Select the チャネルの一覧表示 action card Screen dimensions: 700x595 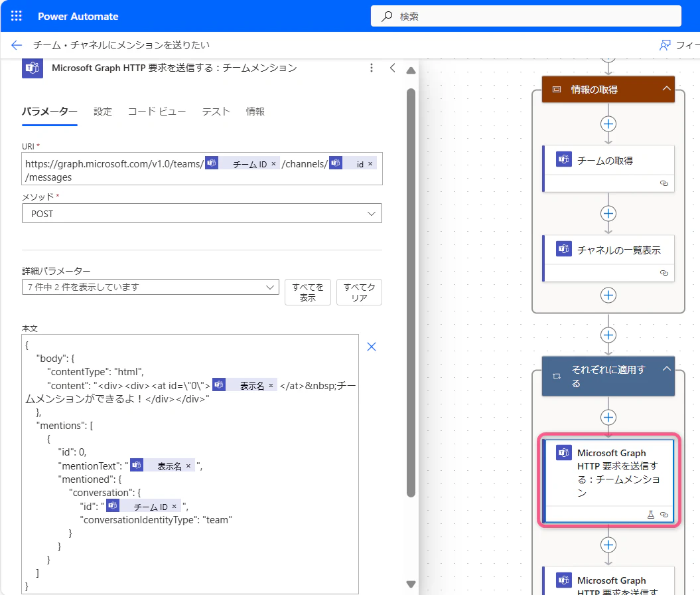(608, 258)
